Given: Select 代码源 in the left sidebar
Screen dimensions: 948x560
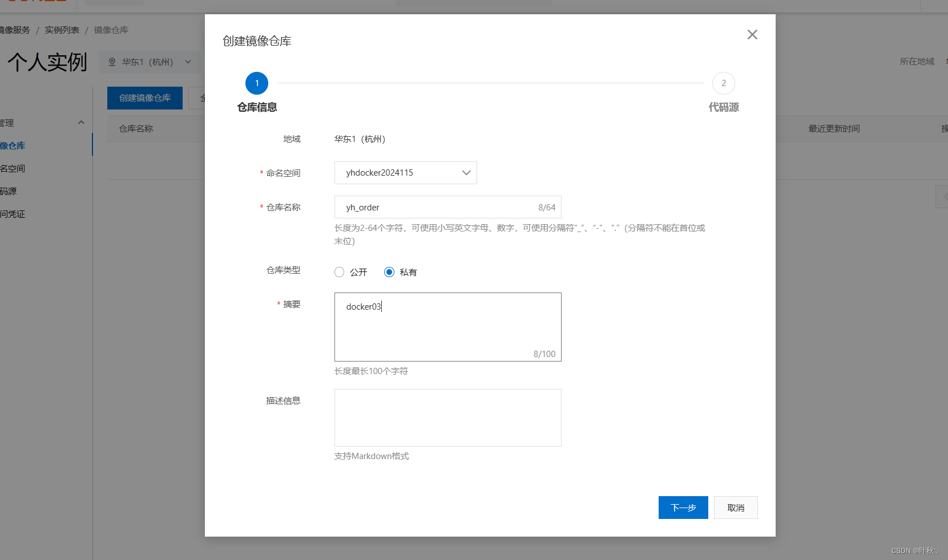Looking at the screenshot, I should pyautogui.click(x=9, y=191).
